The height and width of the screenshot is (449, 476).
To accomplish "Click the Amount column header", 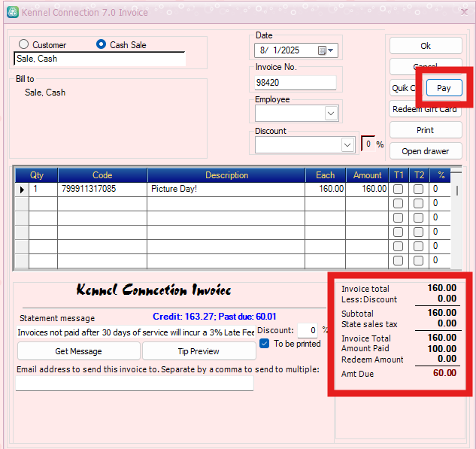I will tap(367, 175).
